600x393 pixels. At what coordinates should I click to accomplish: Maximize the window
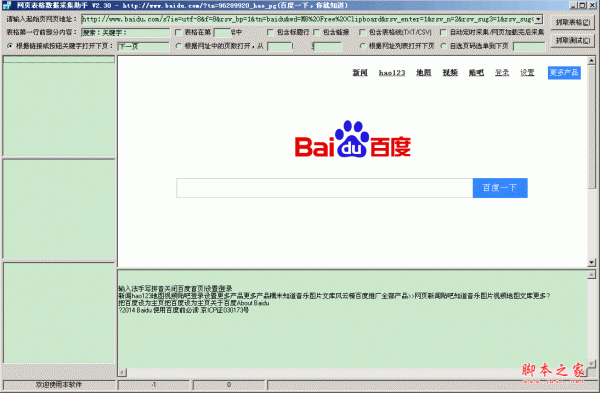point(582,5)
